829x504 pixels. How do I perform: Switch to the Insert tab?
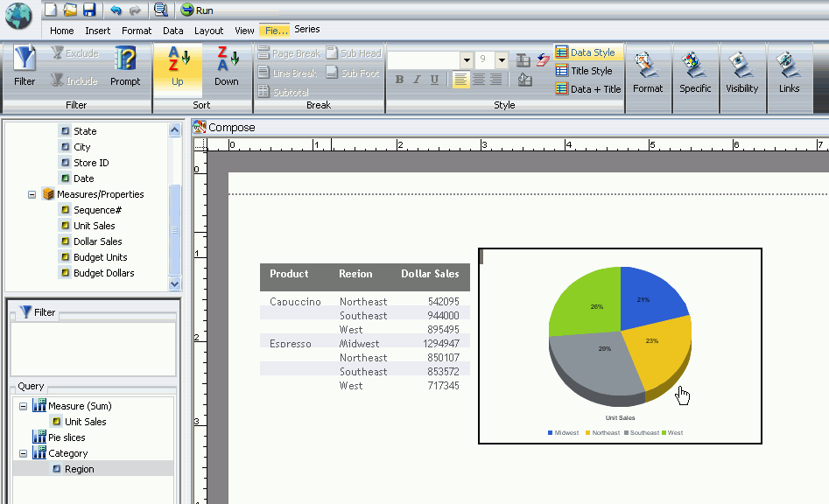(98, 31)
